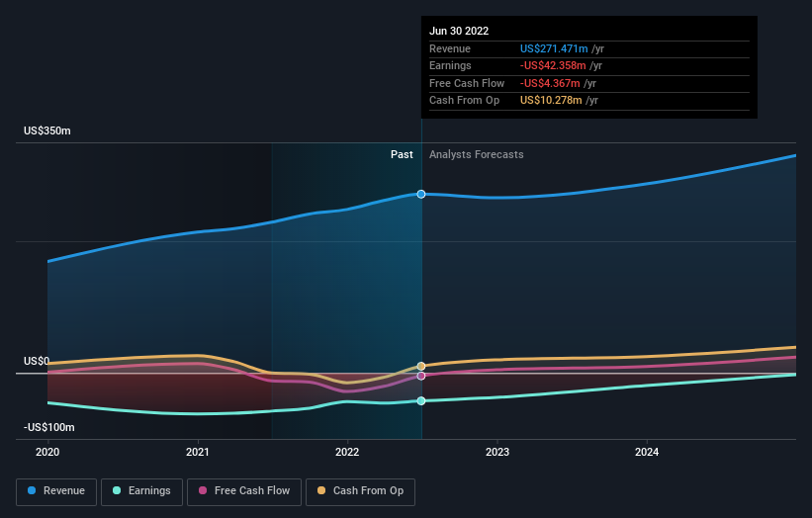Click the 2021 x-axis label
Viewport: 812px width, 518px height.
coord(197,452)
